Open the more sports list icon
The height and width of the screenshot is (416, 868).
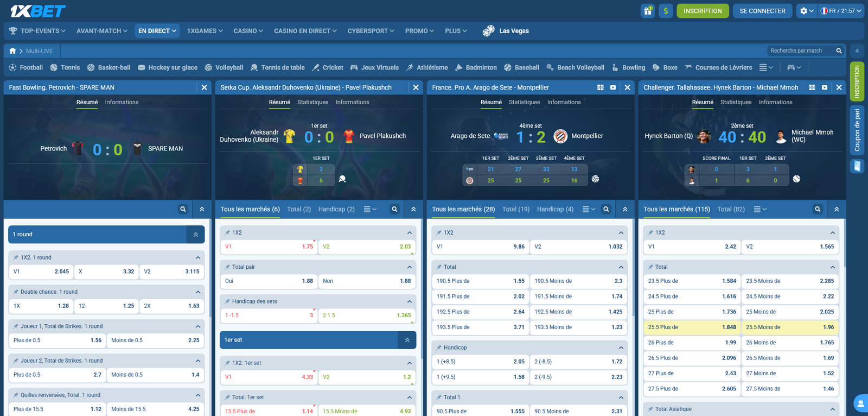click(x=766, y=67)
